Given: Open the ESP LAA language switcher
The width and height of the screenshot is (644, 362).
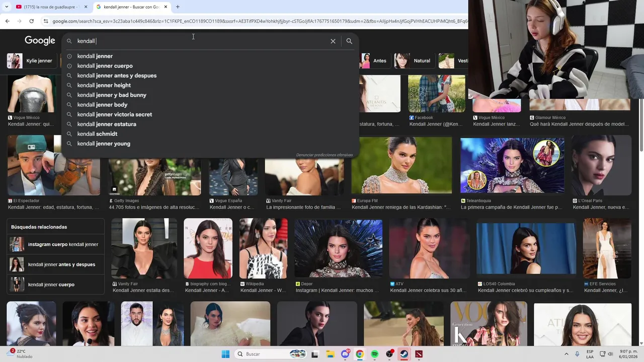Looking at the screenshot, I should coord(590,354).
